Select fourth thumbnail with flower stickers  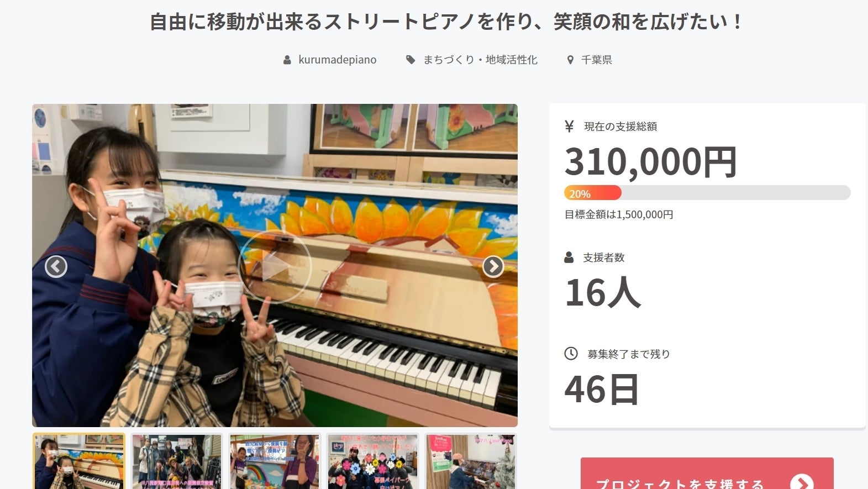click(373, 461)
